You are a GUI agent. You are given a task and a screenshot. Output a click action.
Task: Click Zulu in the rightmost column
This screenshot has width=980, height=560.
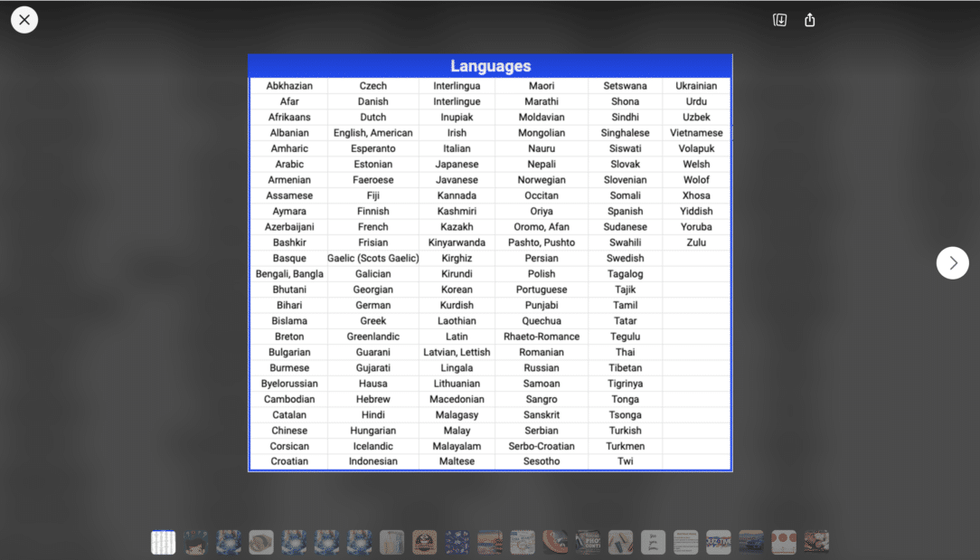coord(695,242)
